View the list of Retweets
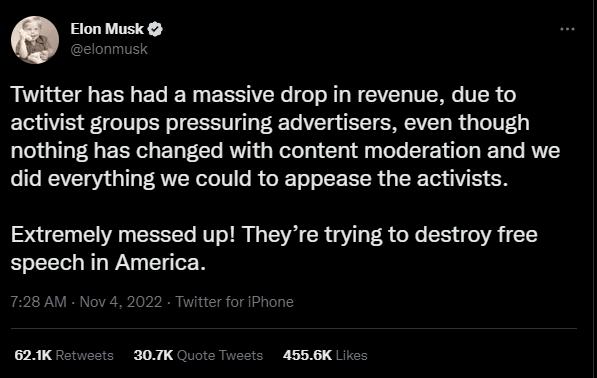597x378 pixels. (x=85, y=355)
